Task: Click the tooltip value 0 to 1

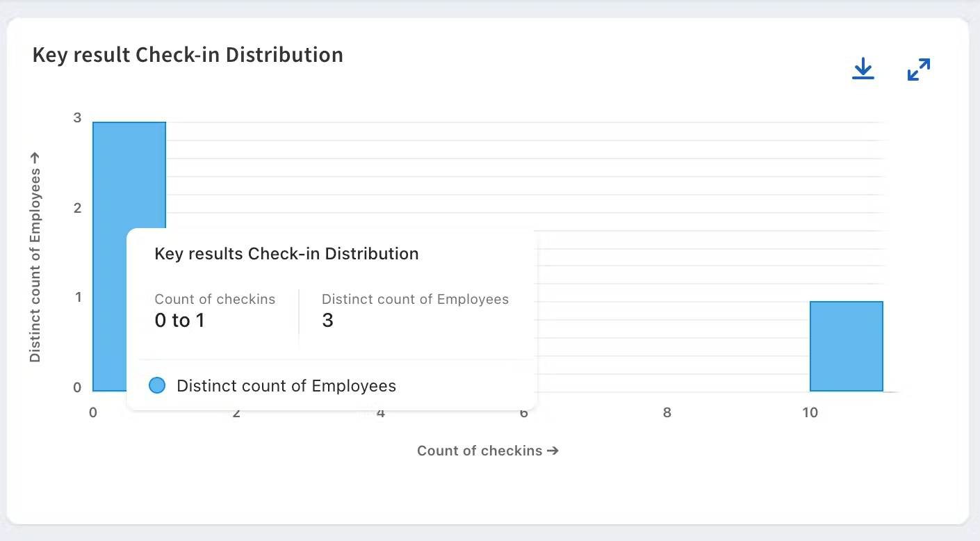Action: click(x=179, y=321)
